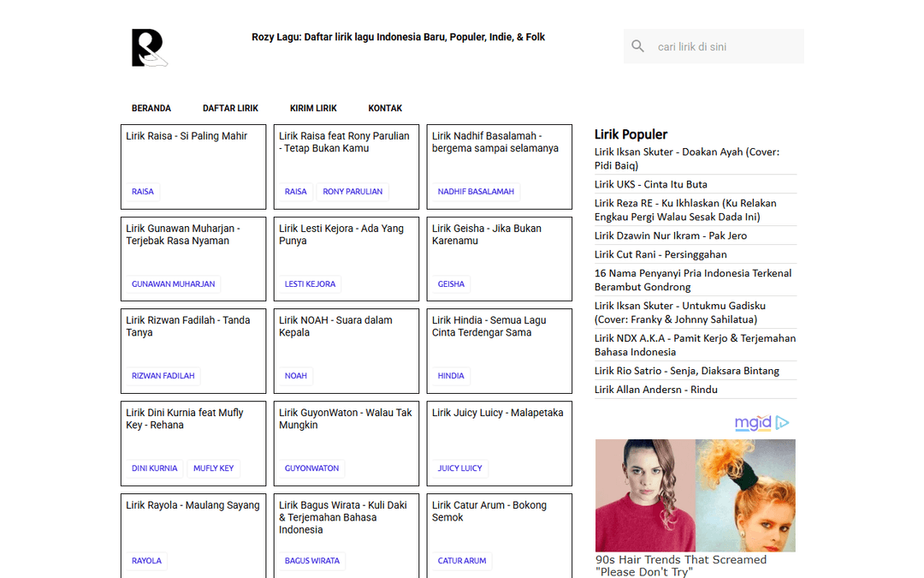924x578 pixels.
Task: Click the DINI KURNIA tag
Action: pyautogui.click(x=154, y=468)
